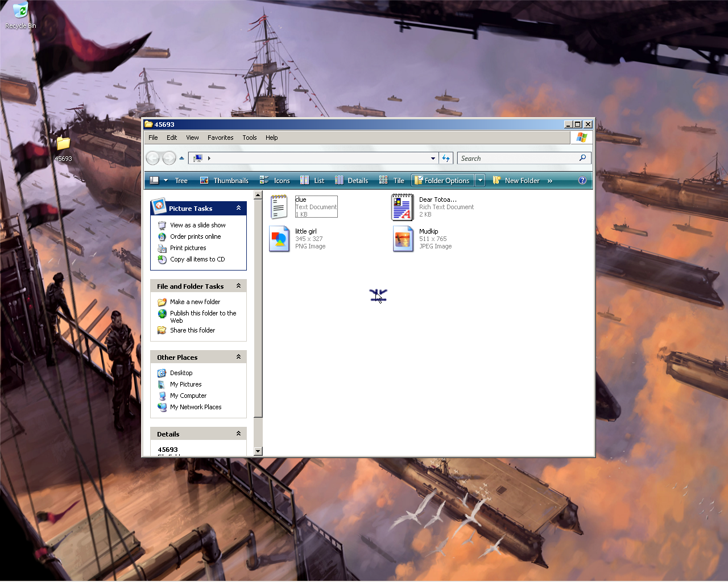
Task: Click the Share this folder link
Action: [x=192, y=330]
